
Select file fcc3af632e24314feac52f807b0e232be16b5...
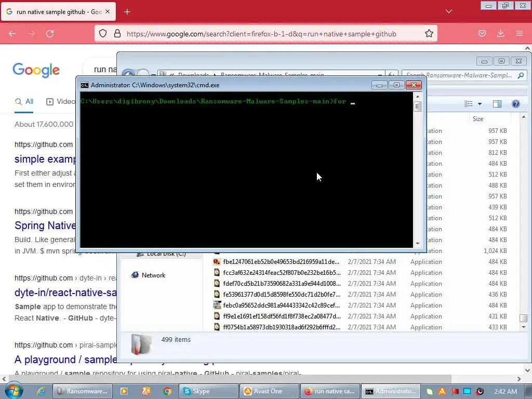pyautogui.click(x=282, y=272)
